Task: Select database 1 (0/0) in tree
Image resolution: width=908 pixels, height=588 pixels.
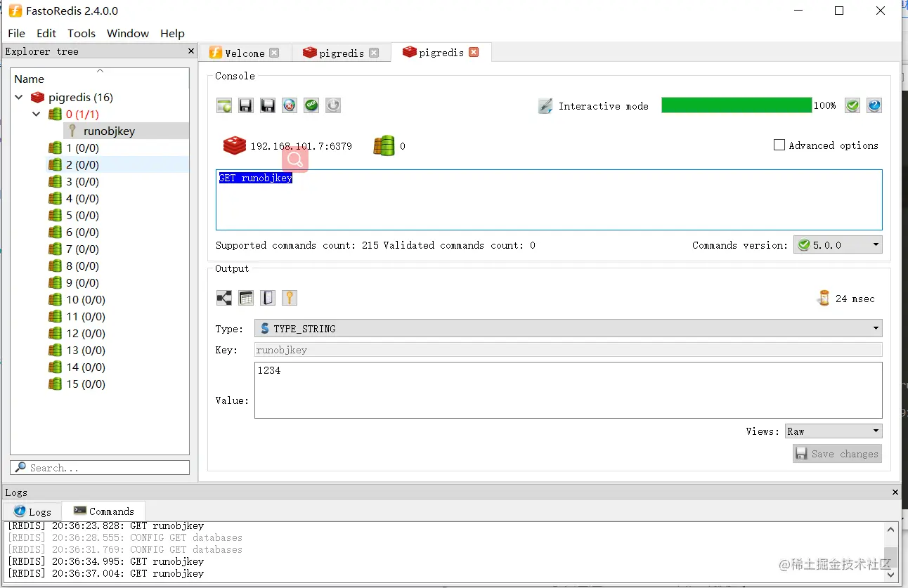Action: [82, 148]
